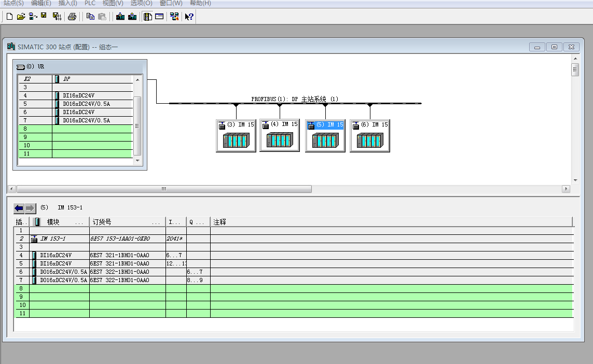This screenshot has width=593, height=364.
Task: Print the configuration with printer icon
Action: tap(72, 16)
